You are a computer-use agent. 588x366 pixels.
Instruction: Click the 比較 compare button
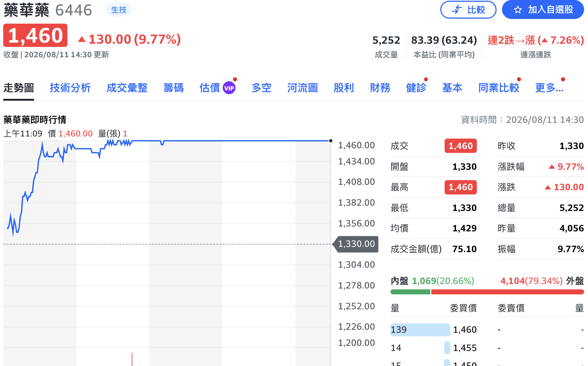point(468,10)
